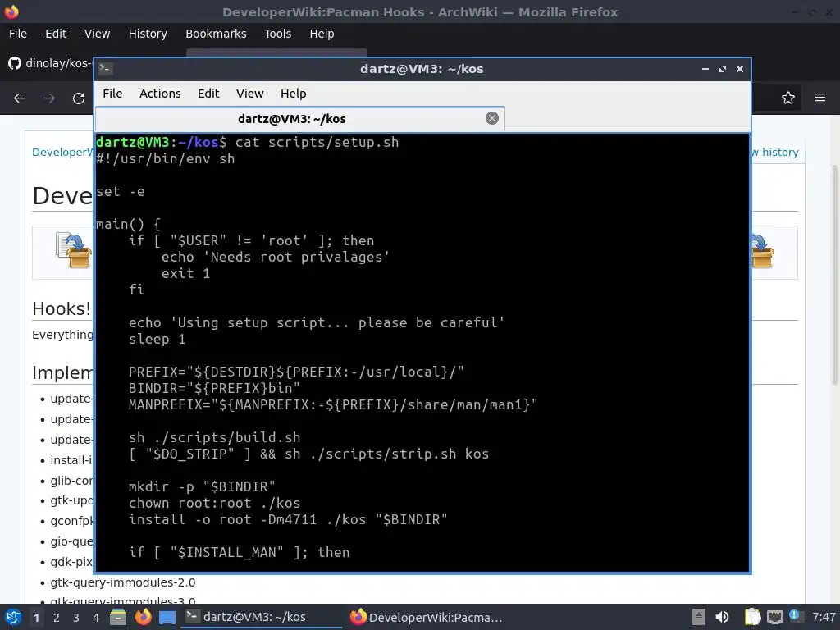Click the Hooks! heading on wiki
Screen dimensions: 840x630
click(x=62, y=308)
